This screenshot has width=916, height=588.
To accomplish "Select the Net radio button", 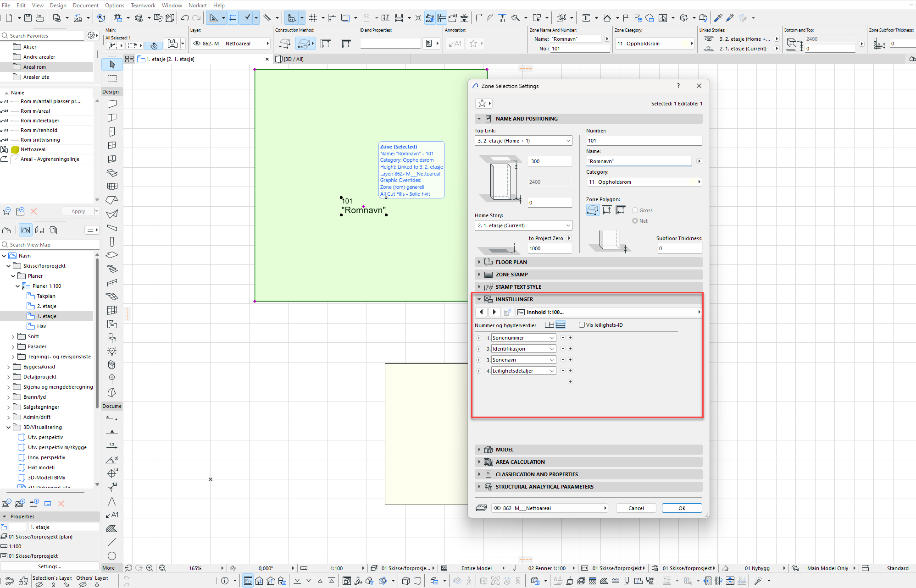I will point(635,221).
